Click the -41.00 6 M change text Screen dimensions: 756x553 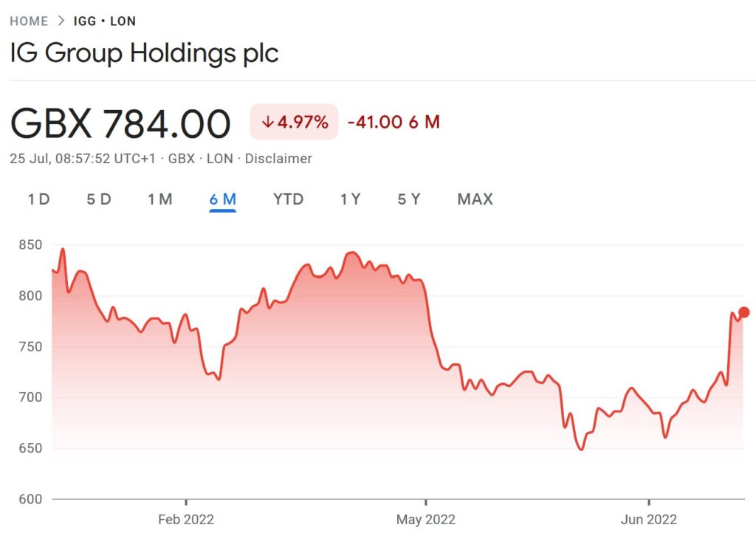click(x=394, y=123)
